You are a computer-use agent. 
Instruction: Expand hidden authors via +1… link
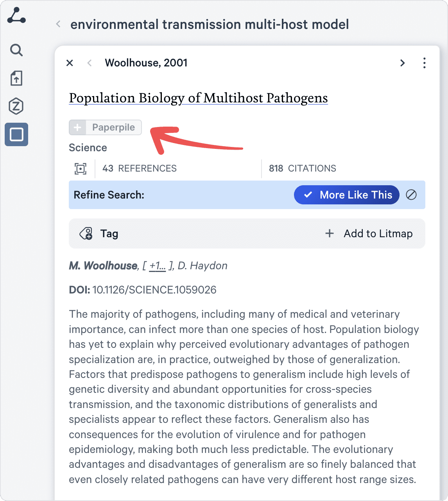click(x=158, y=266)
